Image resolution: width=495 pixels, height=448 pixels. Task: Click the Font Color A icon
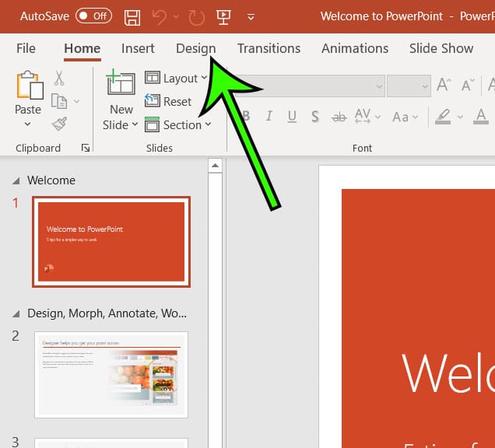click(x=481, y=117)
